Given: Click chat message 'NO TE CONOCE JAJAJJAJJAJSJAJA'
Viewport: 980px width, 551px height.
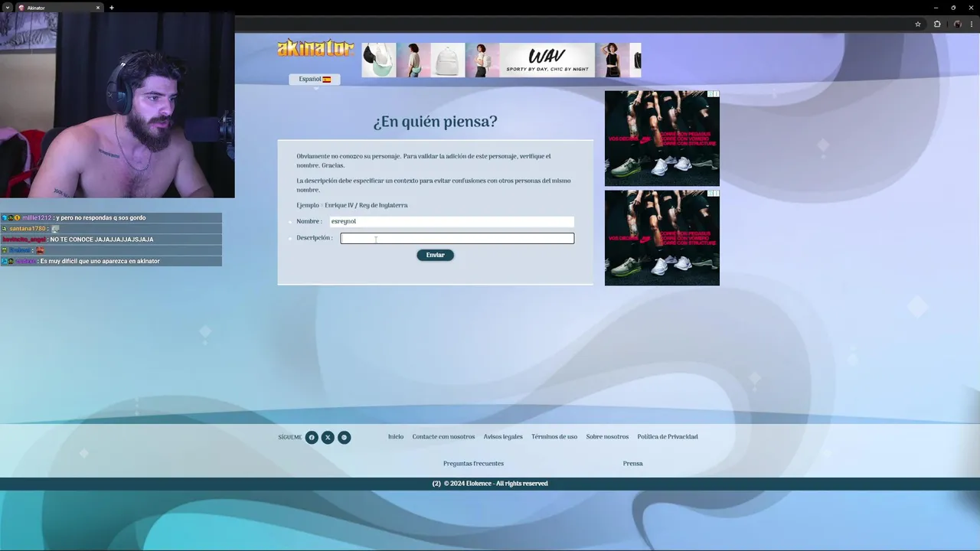Looking at the screenshot, I should pos(111,240).
